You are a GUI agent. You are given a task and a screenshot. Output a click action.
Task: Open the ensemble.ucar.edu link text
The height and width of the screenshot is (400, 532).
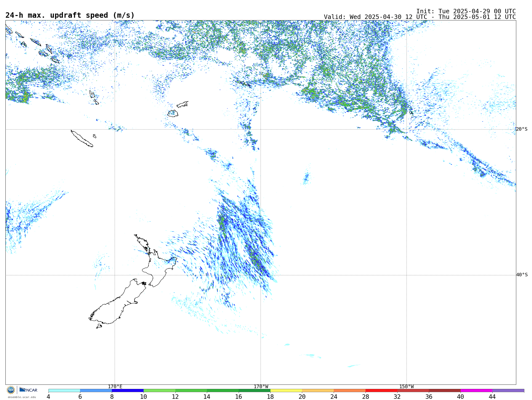[x=22, y=397]
